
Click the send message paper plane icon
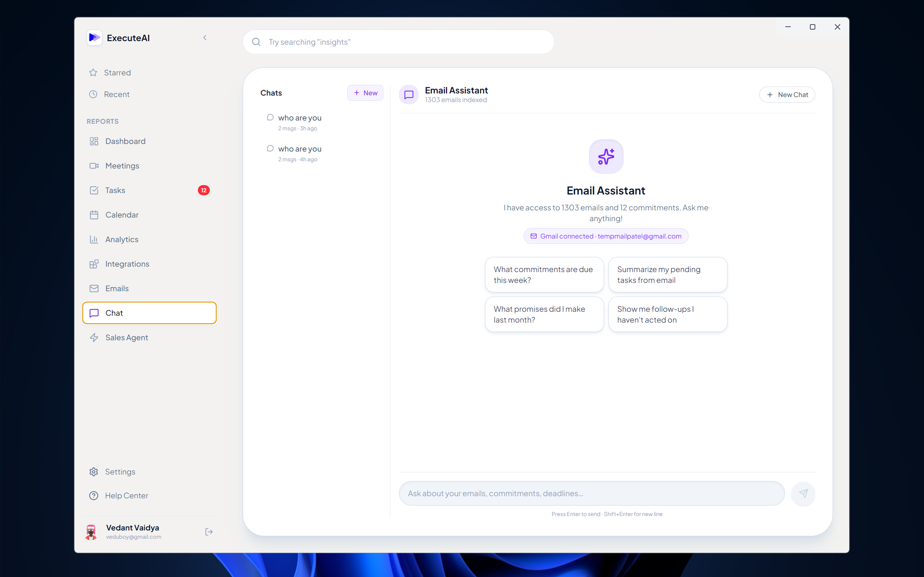803,493
